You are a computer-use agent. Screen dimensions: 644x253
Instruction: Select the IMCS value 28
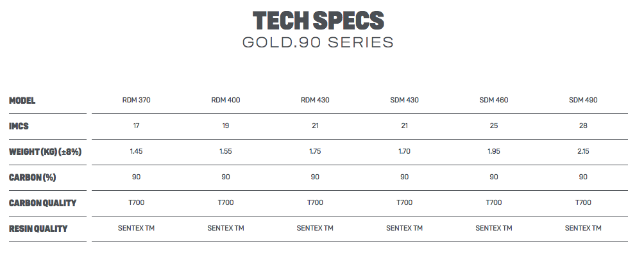(583, 126)
